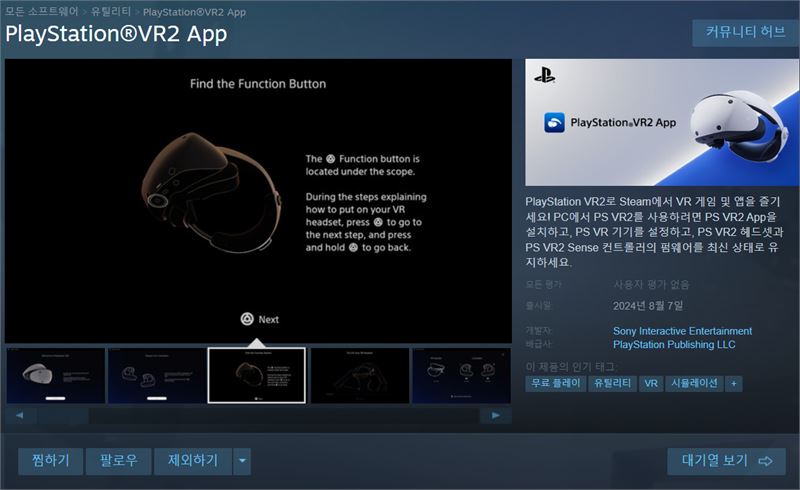Select the fourth dark headset thumbnail

pos(360,376)
